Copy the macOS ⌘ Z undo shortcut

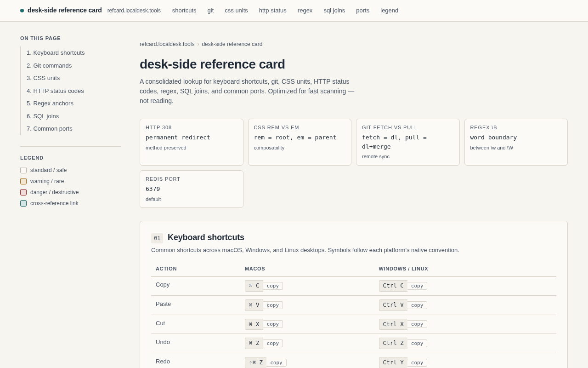tap(273, 344)
